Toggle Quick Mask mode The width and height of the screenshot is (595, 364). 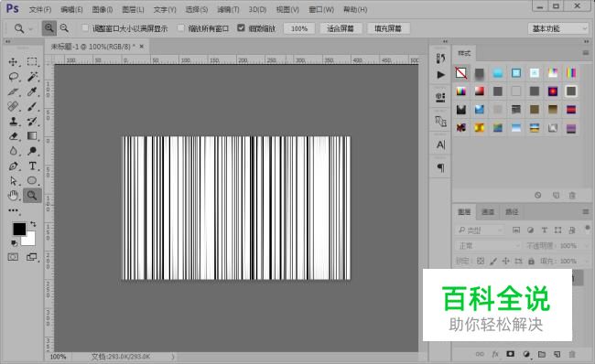pos(13,257)
